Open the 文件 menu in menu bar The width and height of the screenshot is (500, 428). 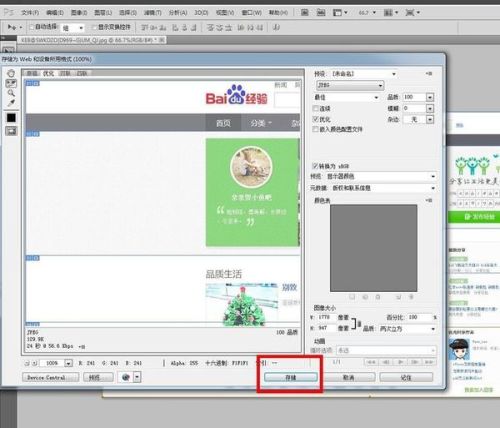pyautogui.click(x=30, y=13)
